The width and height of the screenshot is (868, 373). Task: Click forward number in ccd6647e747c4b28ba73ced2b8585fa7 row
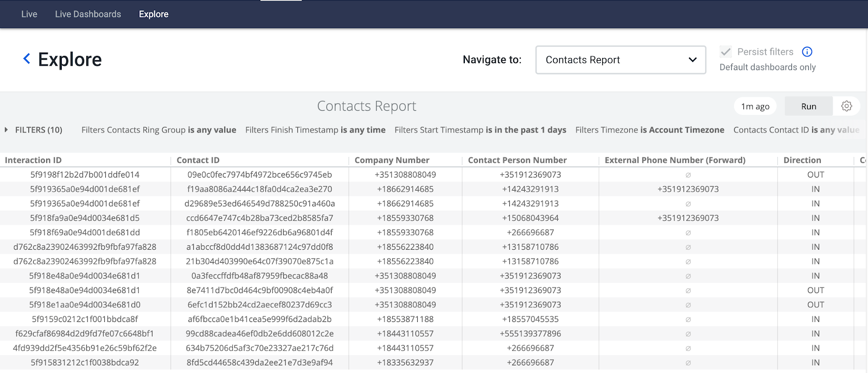688,218
